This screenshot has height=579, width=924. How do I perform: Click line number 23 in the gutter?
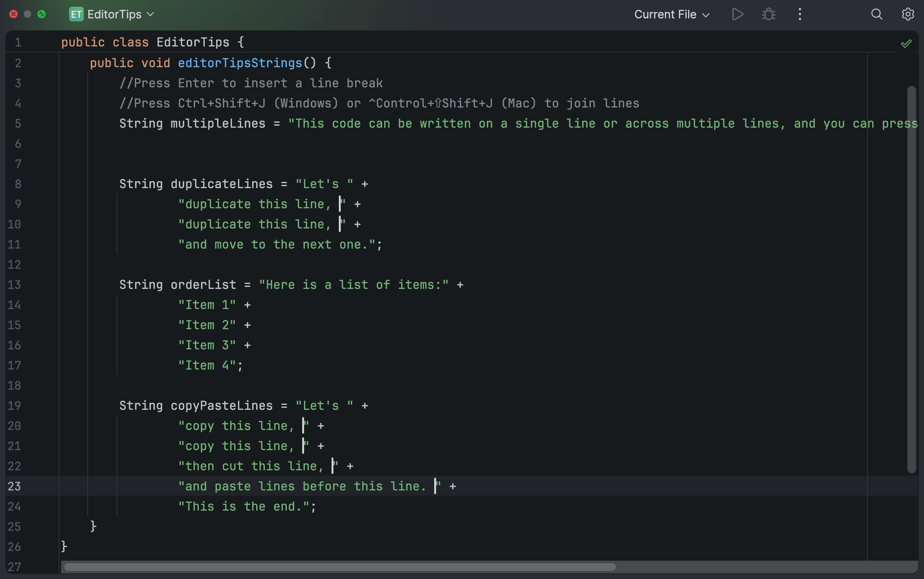click(14, 486)
